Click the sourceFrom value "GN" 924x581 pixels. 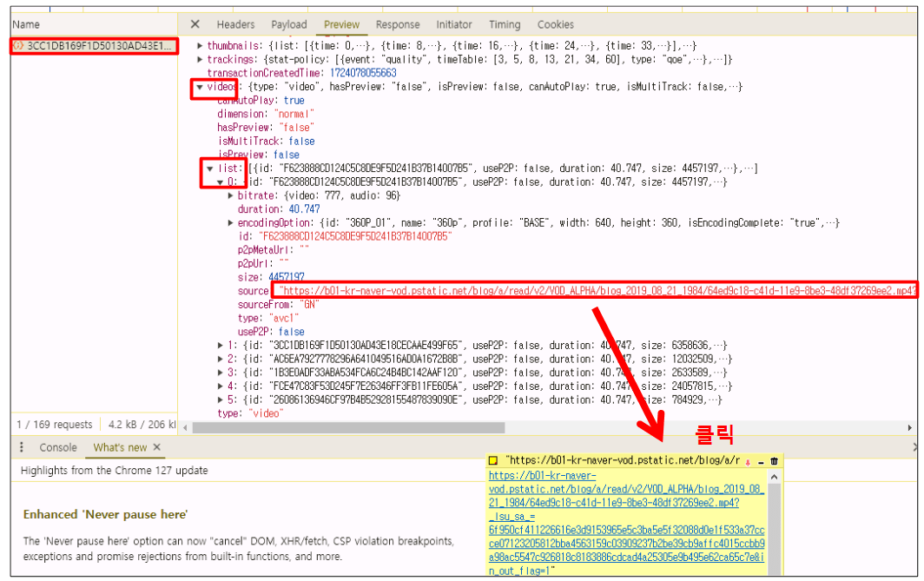(309, 305)
